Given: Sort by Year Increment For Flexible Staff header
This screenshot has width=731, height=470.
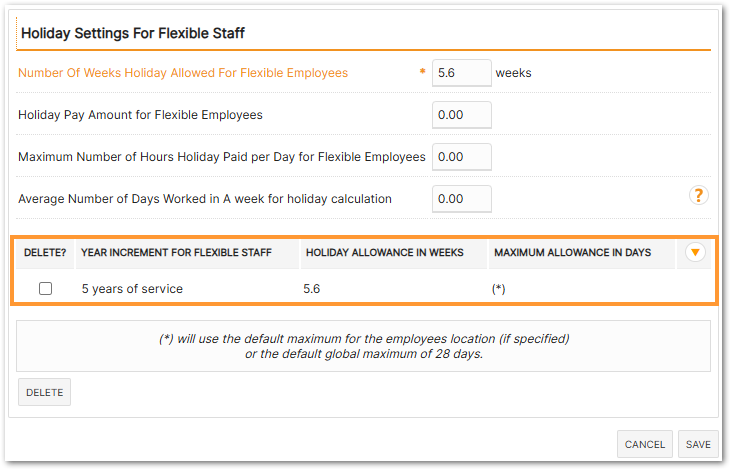Looking at the screenshot, I should pos(176,253).
